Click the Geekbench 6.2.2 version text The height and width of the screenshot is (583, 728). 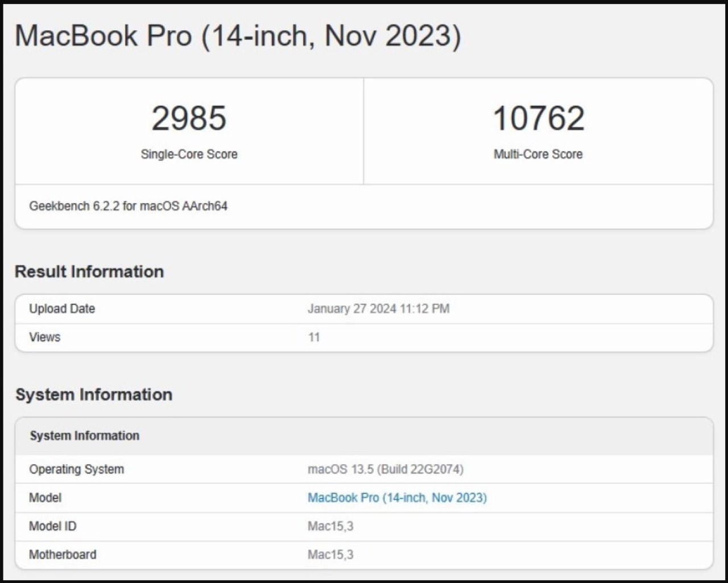click(x=129, y=206)
